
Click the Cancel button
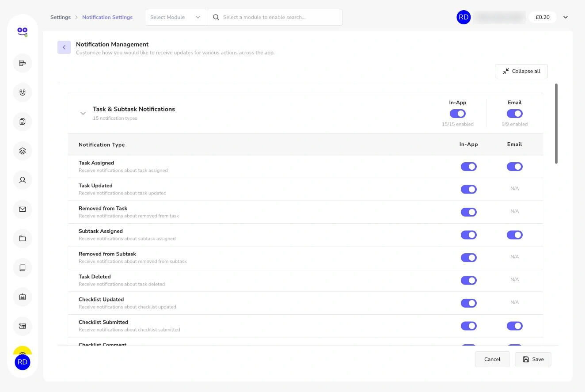(492, 359)
